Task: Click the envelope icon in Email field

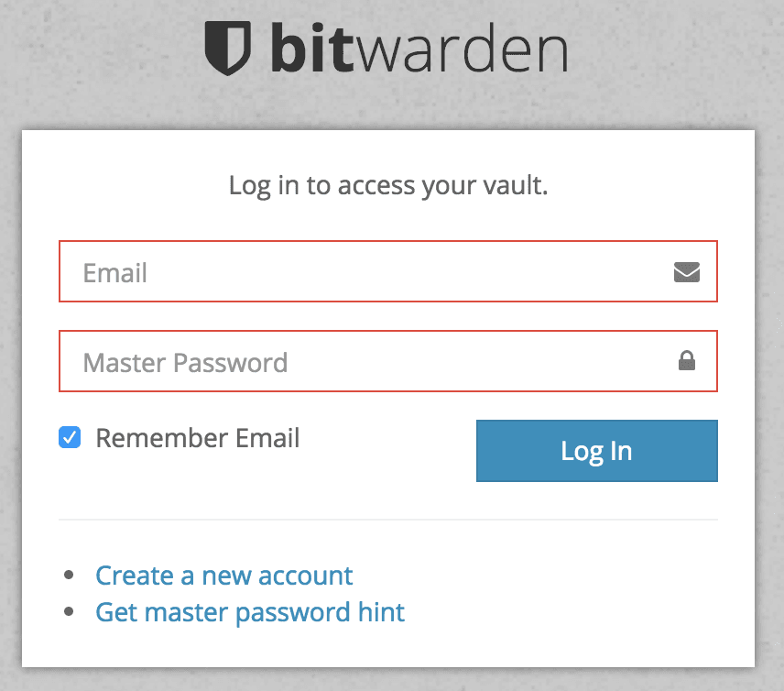Action: [x=687, y=272]
